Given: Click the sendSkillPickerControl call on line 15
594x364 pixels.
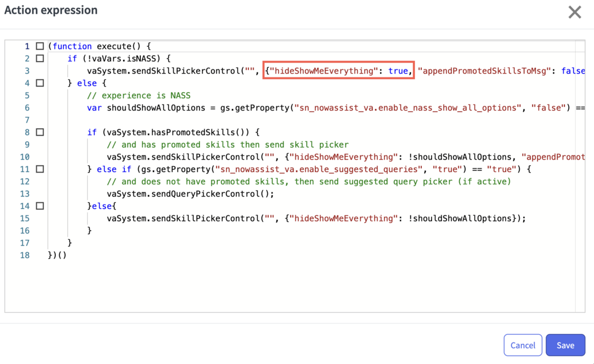Looking at the screenshot, I should (x=316, y=218).
